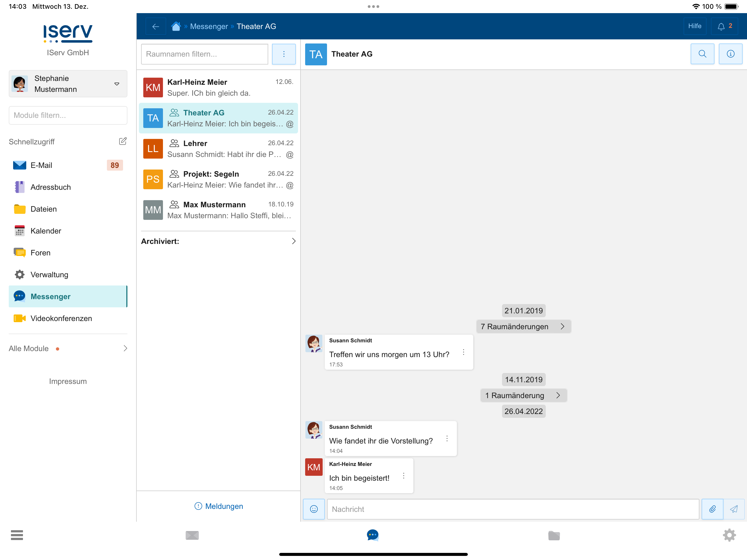Attach a file with paperclip icon
747x560 pixels.
coord(712,509)
